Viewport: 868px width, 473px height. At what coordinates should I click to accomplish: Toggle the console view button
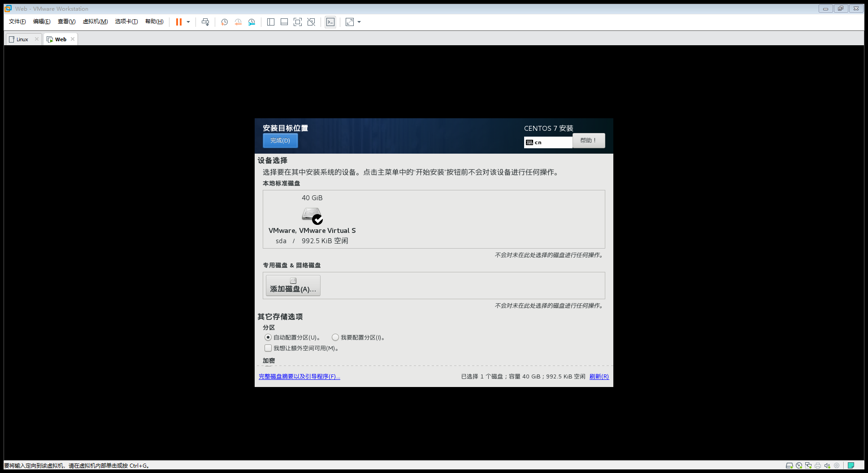point(330,22)
